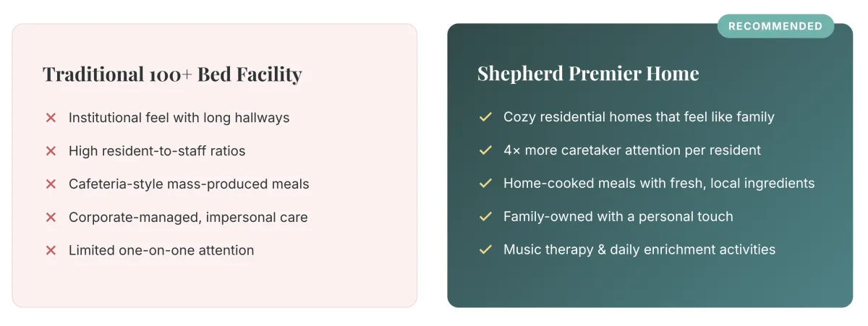This screenshot has height=326, width=868.
Task: Click the X icon beside Institutional feel
Action: 51,118
